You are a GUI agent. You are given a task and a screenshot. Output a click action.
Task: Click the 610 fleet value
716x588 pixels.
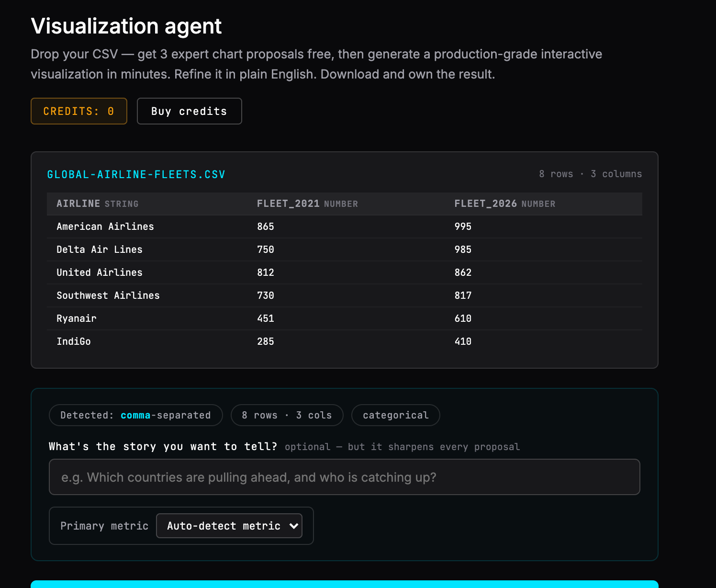(463, 318)
